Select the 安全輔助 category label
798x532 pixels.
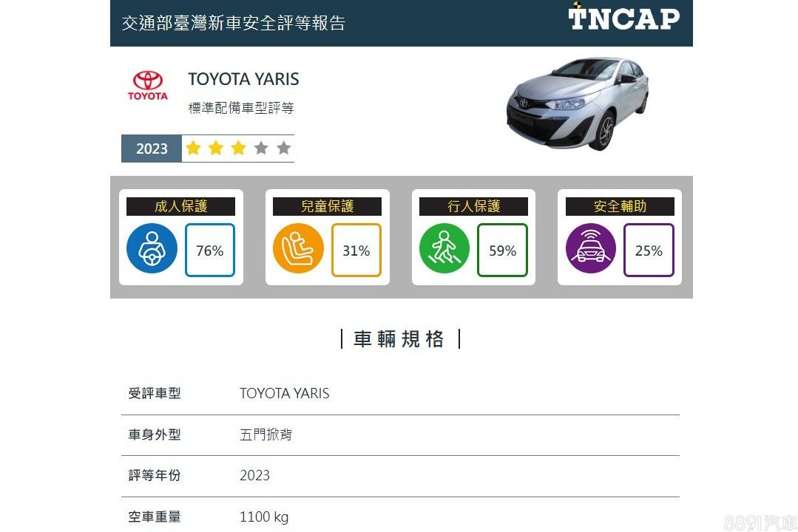[620, 206]
